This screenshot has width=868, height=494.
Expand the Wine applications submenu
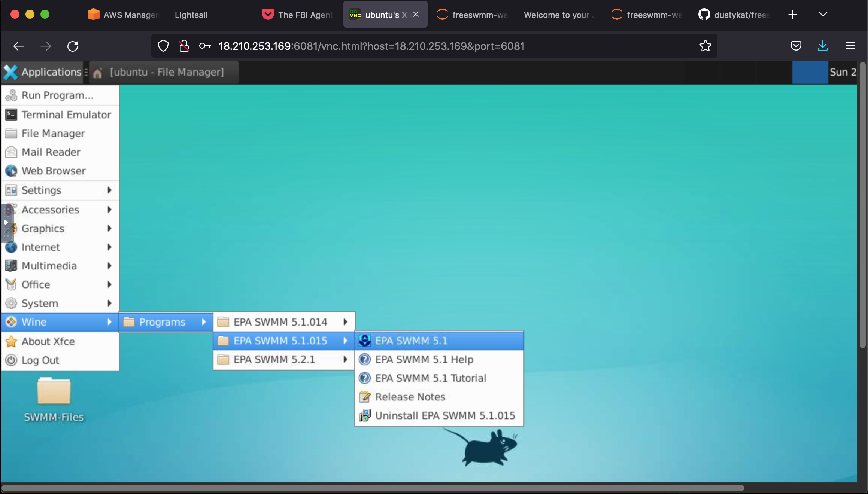point(60,322)
